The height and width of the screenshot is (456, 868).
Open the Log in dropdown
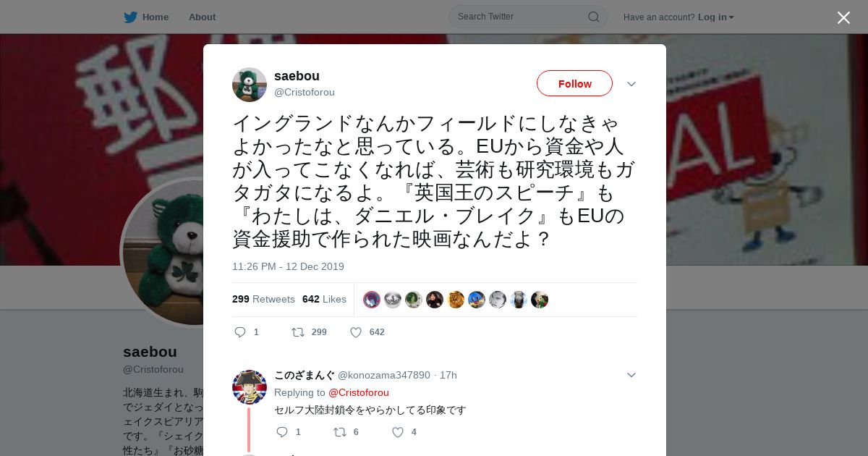coord(715,17)
